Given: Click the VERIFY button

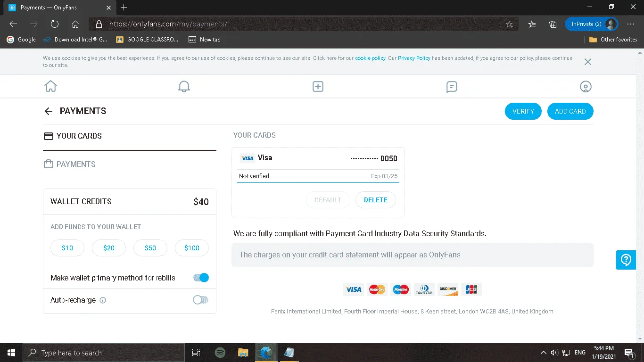Looking at the screenshot, I should coord(523,111).
